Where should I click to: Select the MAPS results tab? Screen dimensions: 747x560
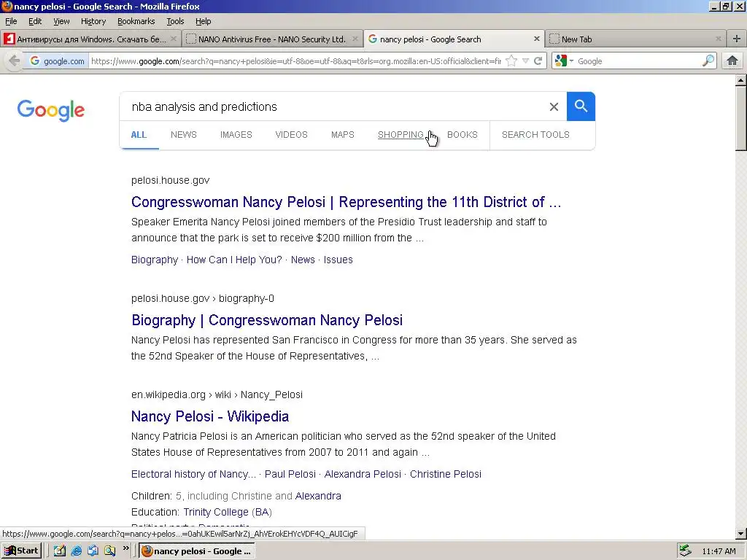coord(343,135)
